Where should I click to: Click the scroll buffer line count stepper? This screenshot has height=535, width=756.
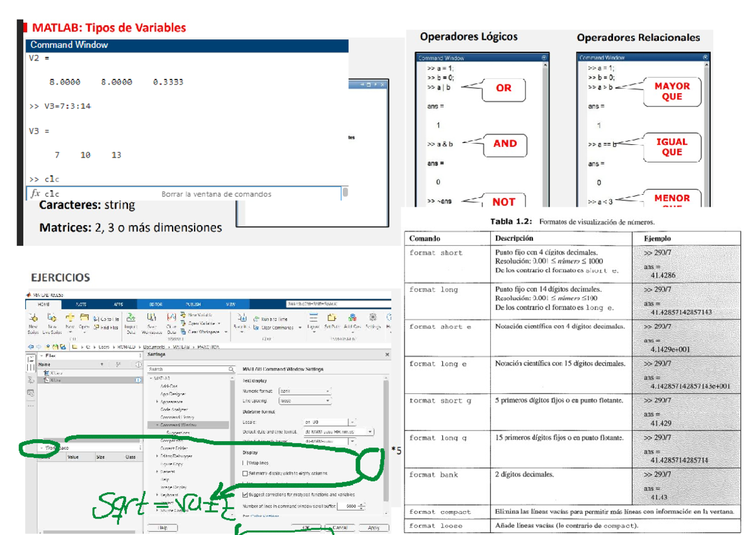pos(362,506)
